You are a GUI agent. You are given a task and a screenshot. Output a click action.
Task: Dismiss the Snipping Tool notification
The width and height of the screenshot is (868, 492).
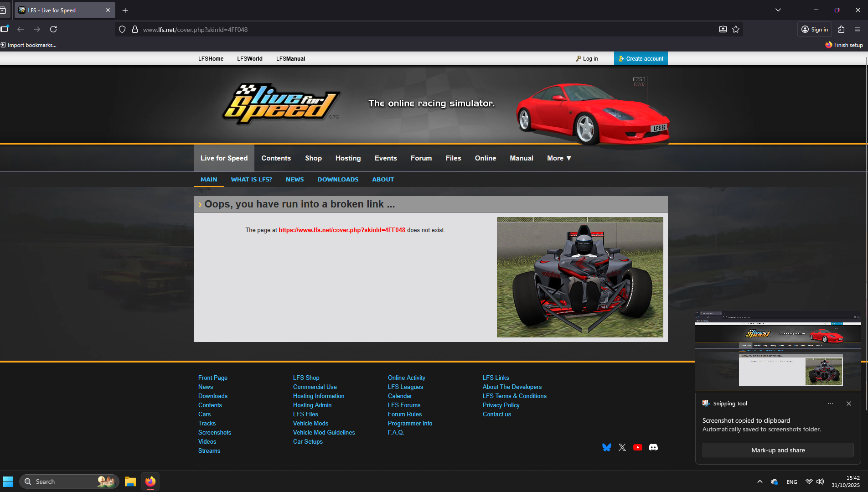(x=849, y=404)
